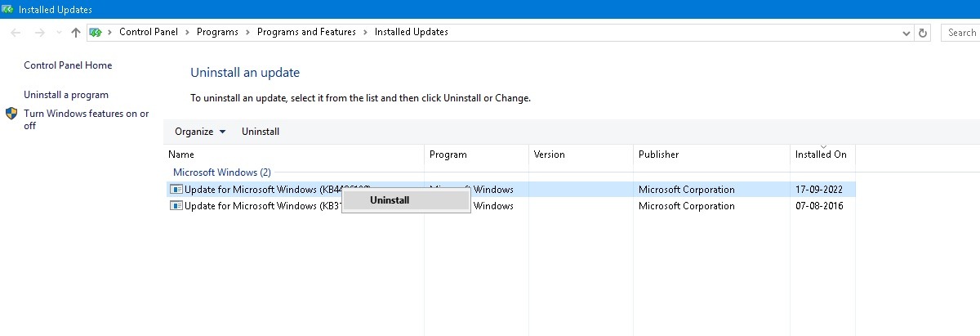This screenshot has width=980, height=336.
Task: Open the Organize dropdown menu
Action: click(200, 132)
